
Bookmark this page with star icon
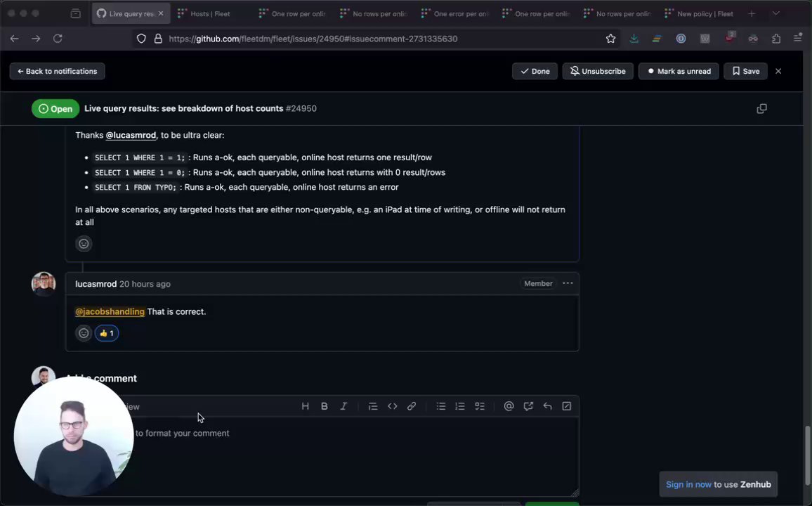pos(610,39)
